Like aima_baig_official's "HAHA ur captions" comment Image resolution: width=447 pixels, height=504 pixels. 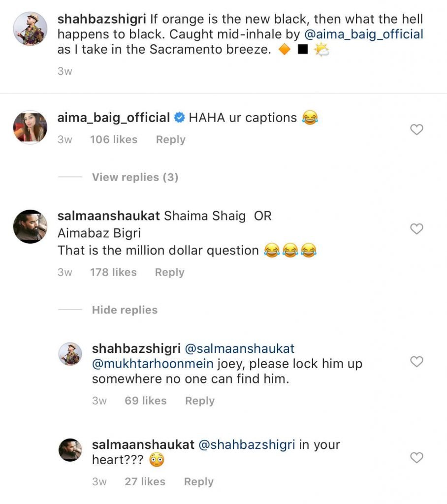(416, 130)
